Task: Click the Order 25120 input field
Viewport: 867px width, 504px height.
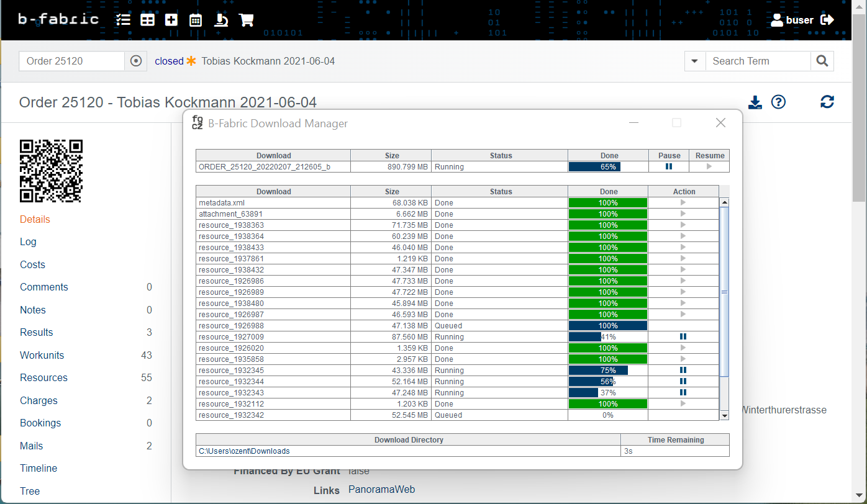Action: click(x=72, y=61)
